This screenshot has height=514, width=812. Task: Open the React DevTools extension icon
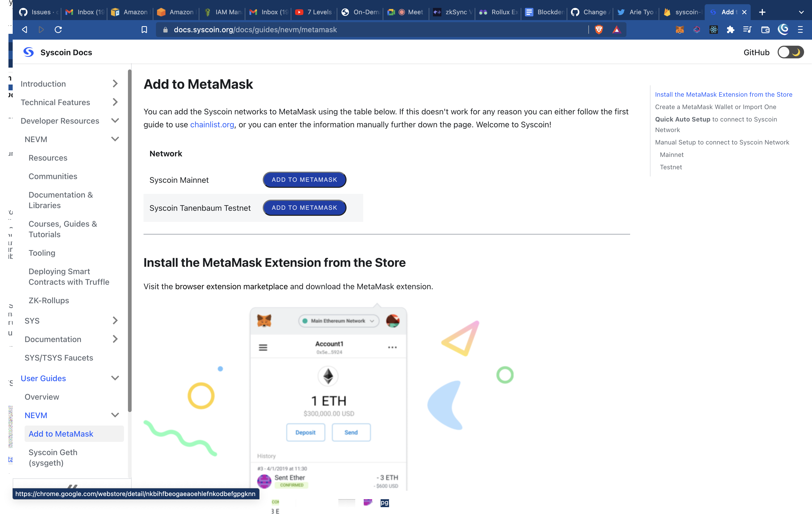coord(713,30)
